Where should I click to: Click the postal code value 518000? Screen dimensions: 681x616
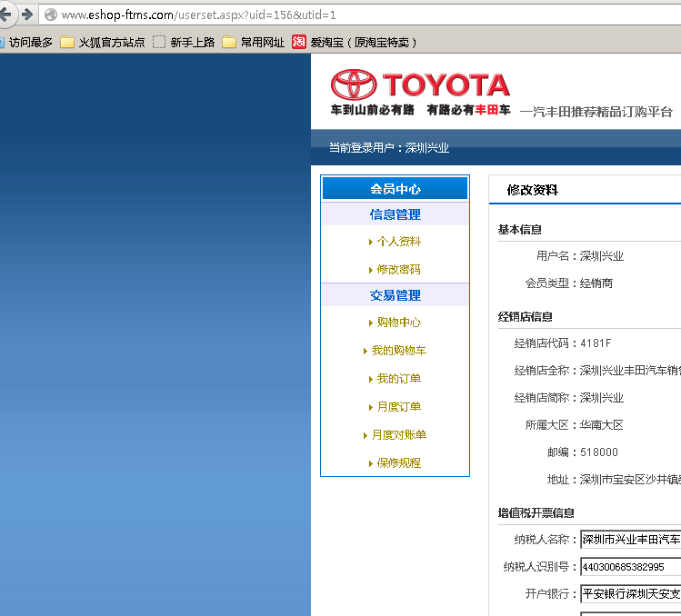(x=599, y=452)
